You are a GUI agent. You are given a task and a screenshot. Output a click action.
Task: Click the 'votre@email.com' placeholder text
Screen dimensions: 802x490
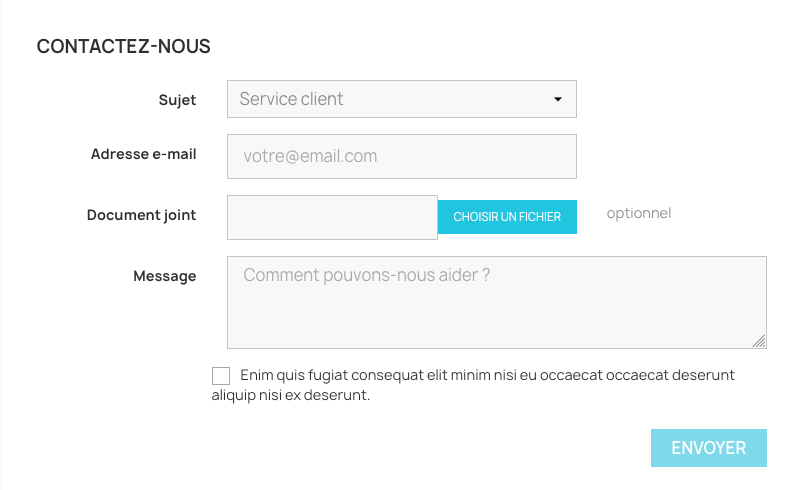310,156
